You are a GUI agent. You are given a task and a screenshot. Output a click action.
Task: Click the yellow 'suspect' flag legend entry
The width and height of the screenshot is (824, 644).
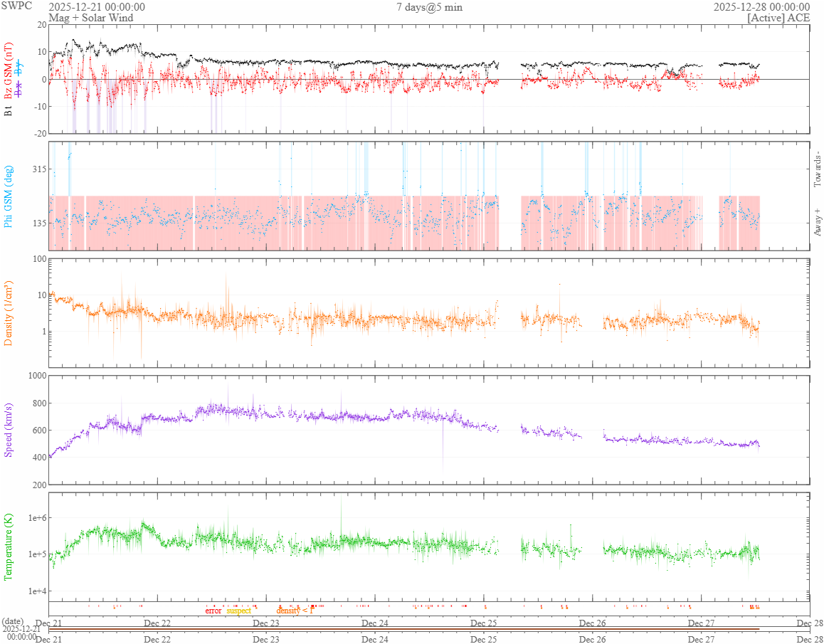pyautogui.click(x=238, y=611)
